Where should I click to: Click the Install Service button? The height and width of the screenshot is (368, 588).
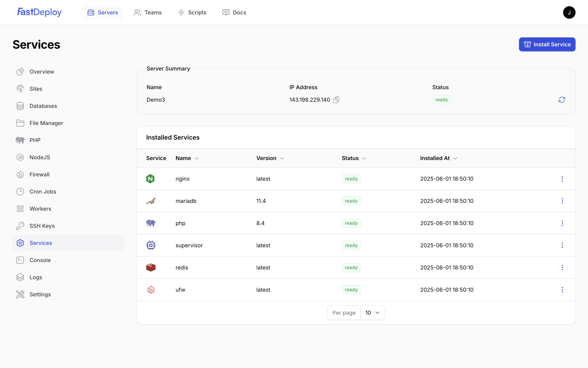tap(547, 44)
